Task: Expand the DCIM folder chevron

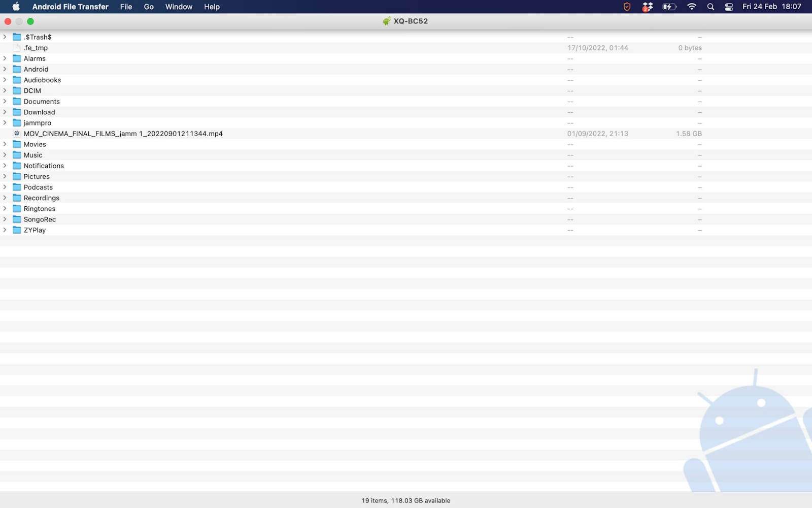Action: coord(5,90)
